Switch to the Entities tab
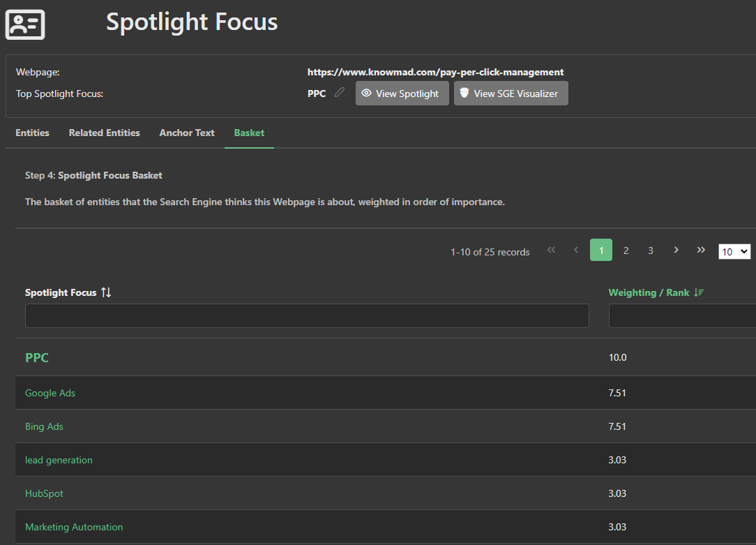 (x=32, y=133)
